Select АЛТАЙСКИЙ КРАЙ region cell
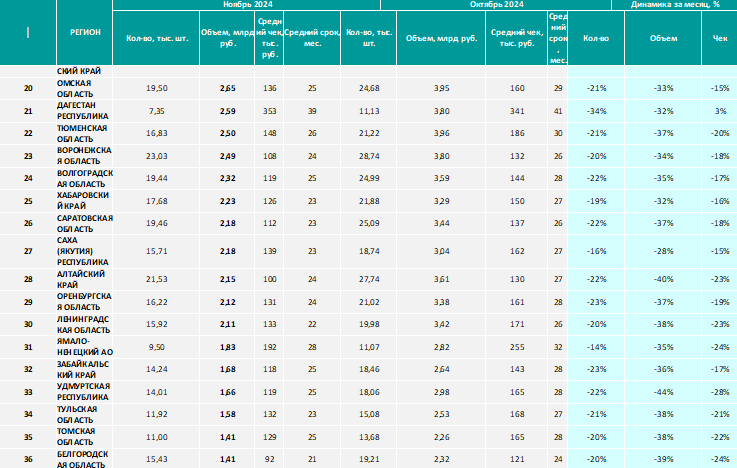The height and width of the screenshot is (468, 737). (x=85, y=279)
